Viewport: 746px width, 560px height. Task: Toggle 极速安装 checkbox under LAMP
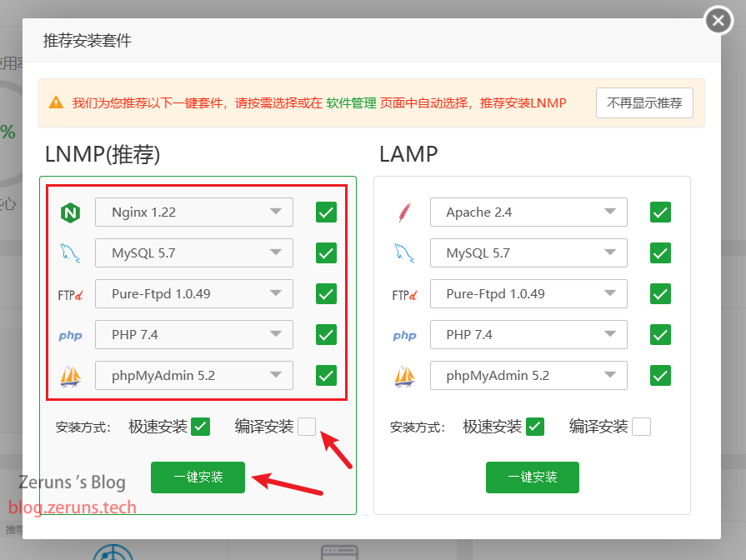coord(535,427)
